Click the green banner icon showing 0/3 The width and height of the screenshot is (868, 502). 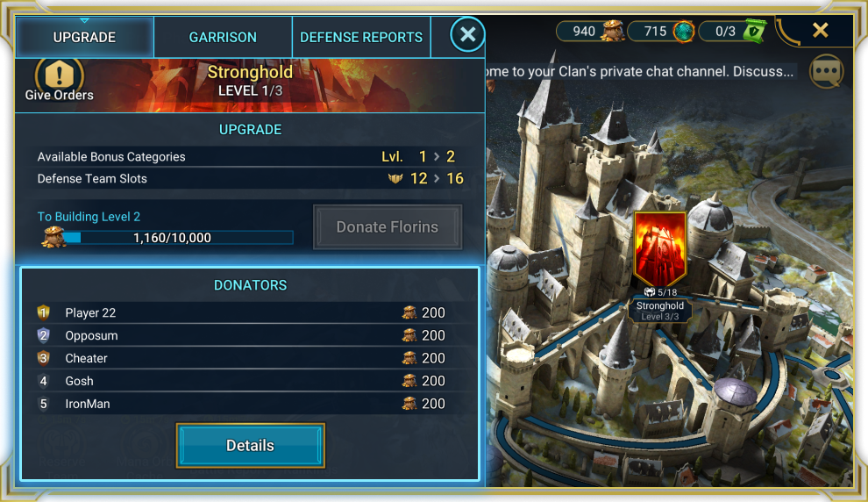pyautogui.click(x=755, y=31)
